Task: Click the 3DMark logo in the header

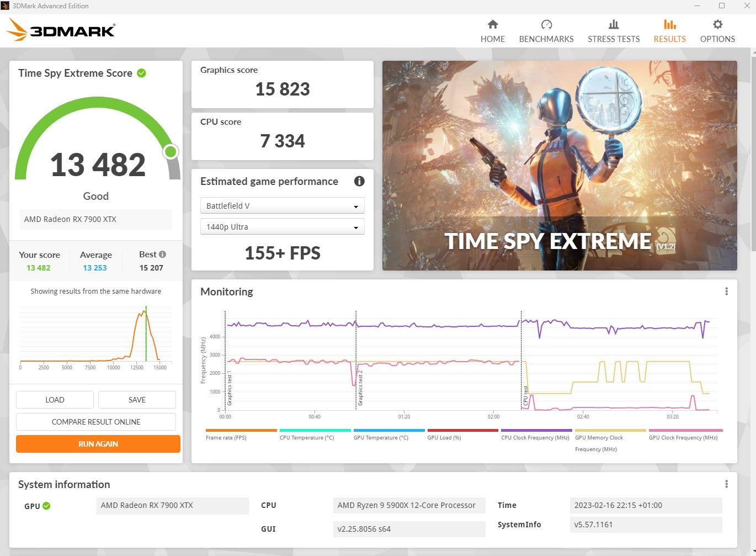Action: click(61, 30)
